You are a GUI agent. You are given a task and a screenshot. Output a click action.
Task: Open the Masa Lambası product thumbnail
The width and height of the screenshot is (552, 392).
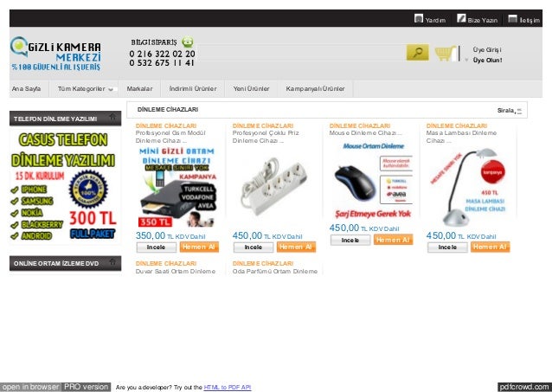[x=468, y=188]
